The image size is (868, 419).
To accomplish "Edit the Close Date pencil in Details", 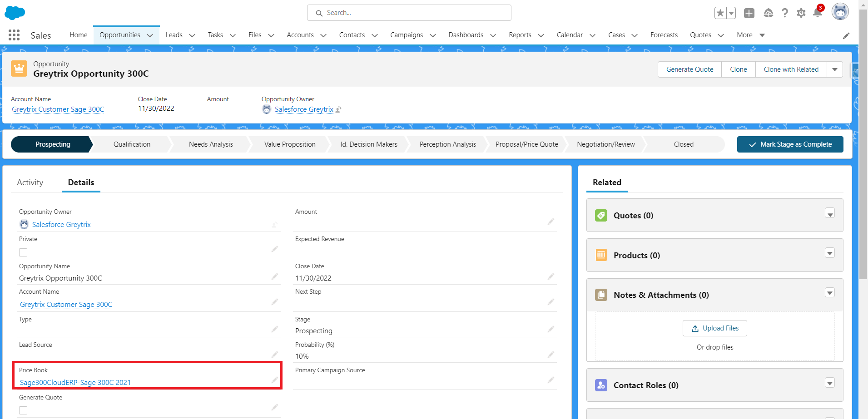I will pos(551,276).
